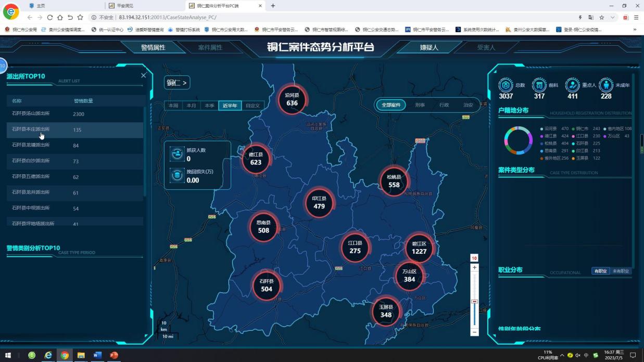Zoom out the map with minus button
The height and width of the screenshot is (362, 644).
click(x=474, y=332)
